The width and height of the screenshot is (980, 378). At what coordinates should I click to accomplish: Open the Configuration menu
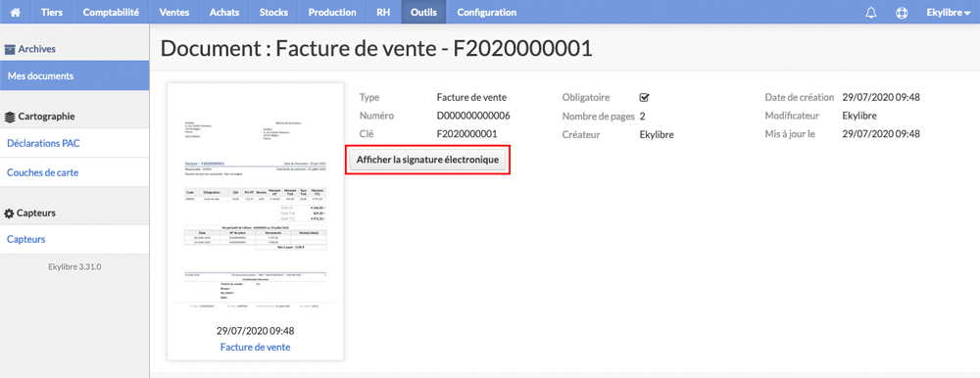[487, 12]
